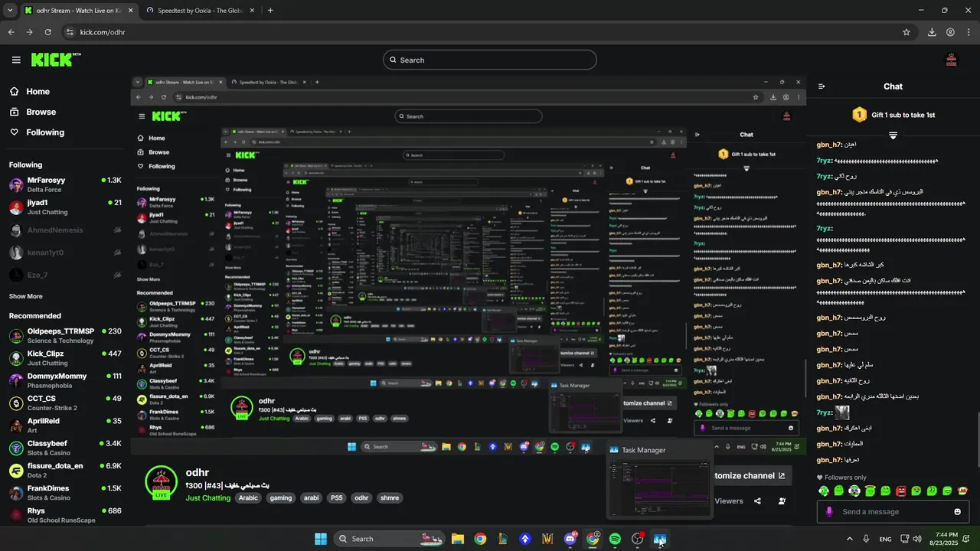Image resolution: width=980 pixels, height=551 pixels.
Task: Select the red emote in the quick emote row
Action: tap(901, 491)
